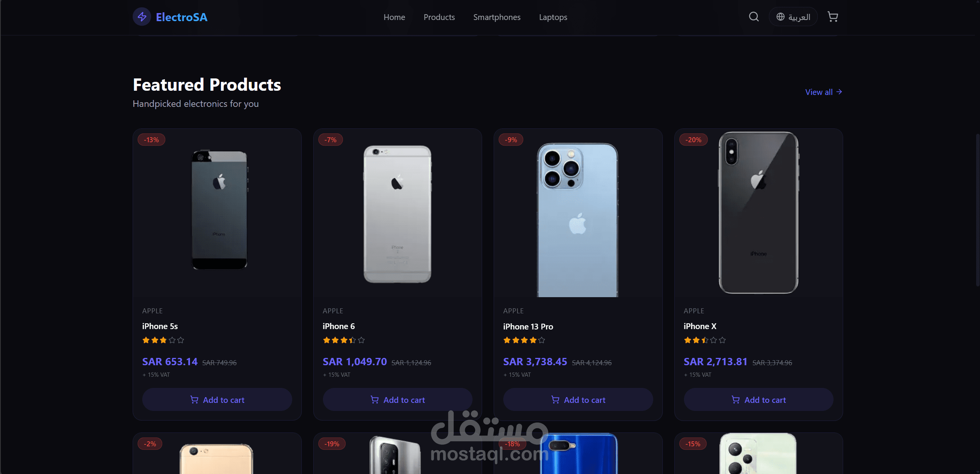Open the View all link
Screen dimensions: 980x474
click(x=824, y=92)
